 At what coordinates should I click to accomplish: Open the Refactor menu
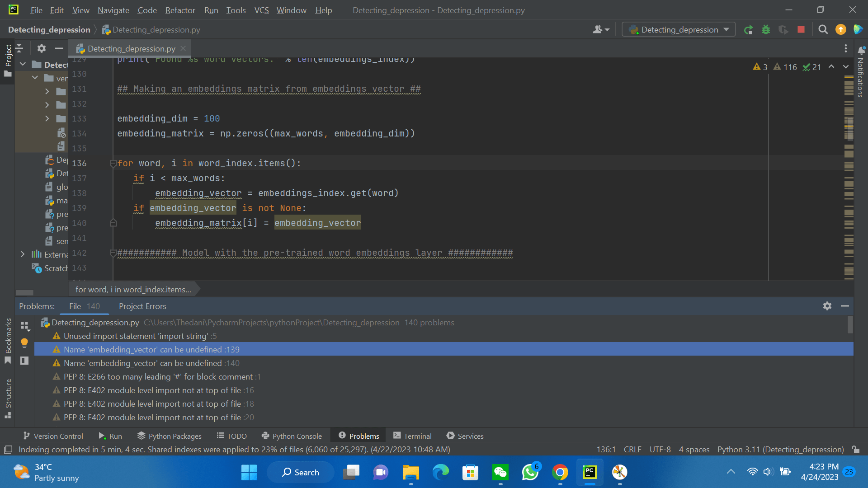(x=180, y=10)
